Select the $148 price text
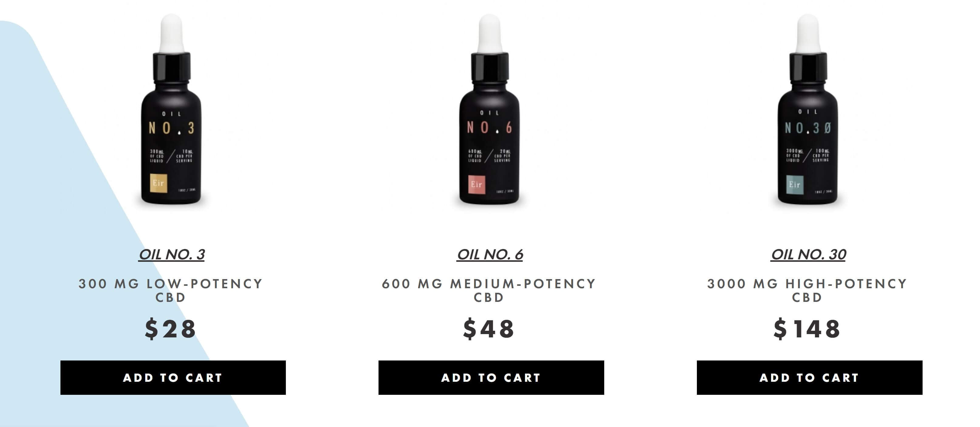The width and height of the screenshot is (980, 427). point(807,329)
